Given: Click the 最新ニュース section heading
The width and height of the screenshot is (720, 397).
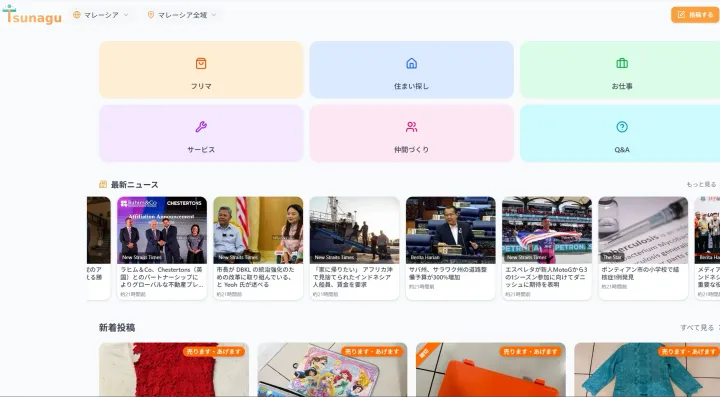Looking at the screenshot, I should [135, 185].
